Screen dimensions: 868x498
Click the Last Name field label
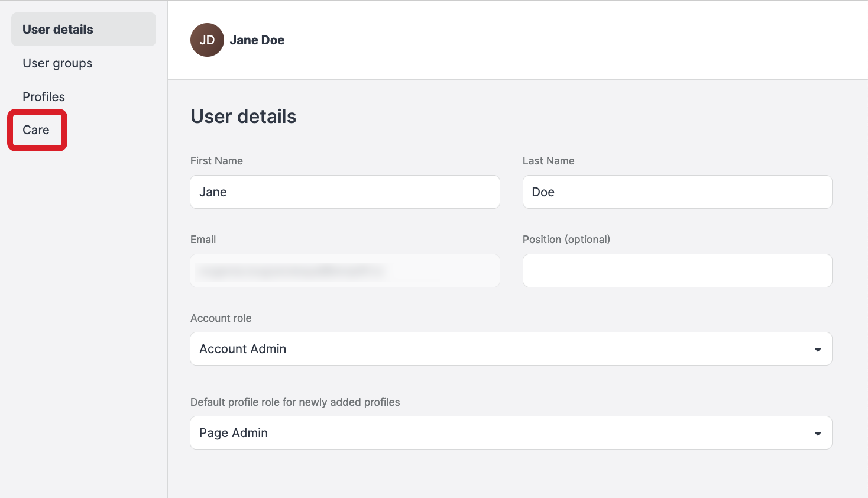(548, 161)
